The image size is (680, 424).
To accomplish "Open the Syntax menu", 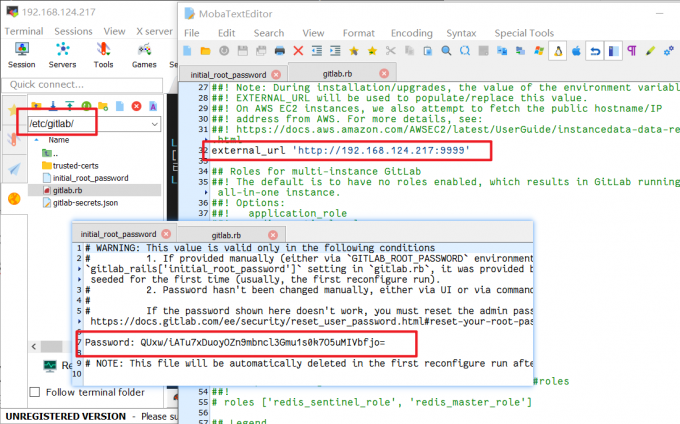I will (461, 32).
